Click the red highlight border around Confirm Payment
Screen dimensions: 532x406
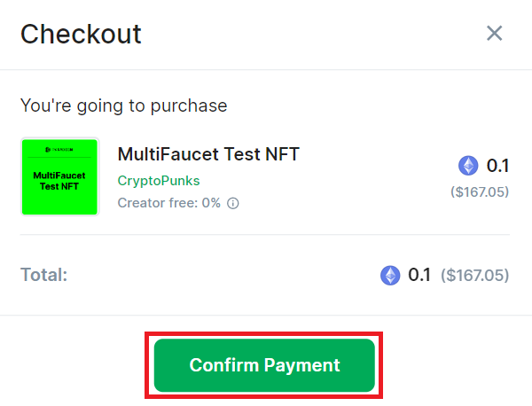tap(263, 334)
